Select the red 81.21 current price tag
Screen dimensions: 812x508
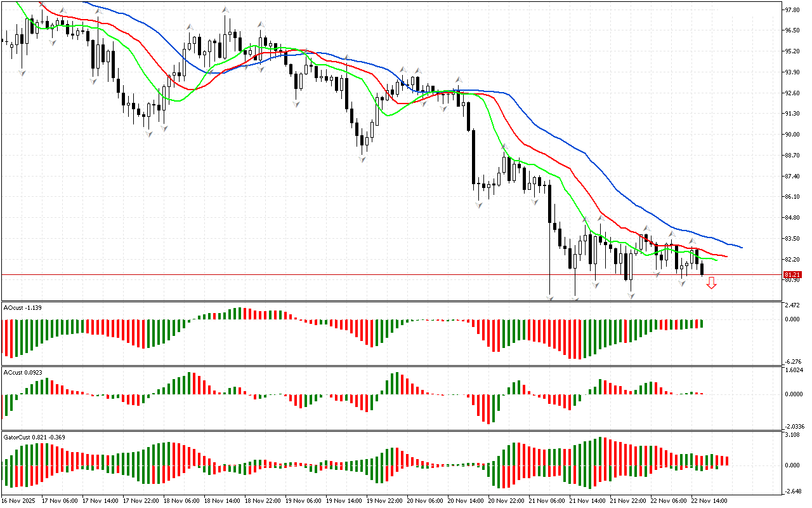(792, 275)
